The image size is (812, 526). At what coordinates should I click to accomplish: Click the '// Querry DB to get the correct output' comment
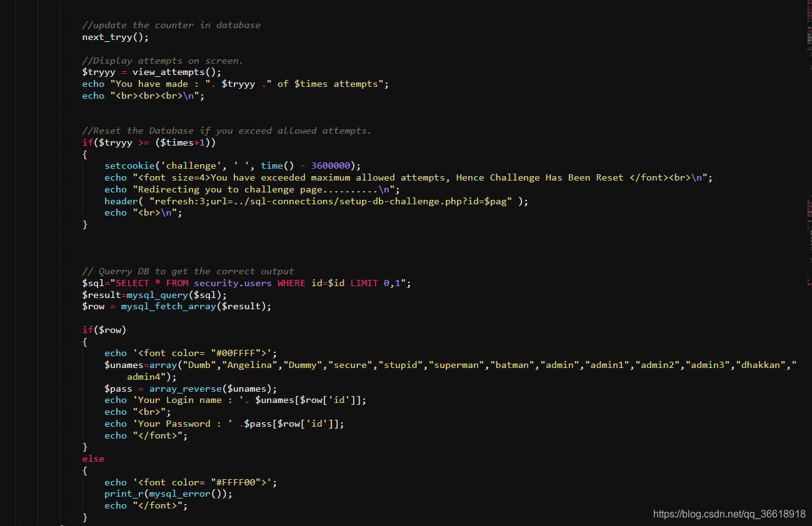(188, 271)
